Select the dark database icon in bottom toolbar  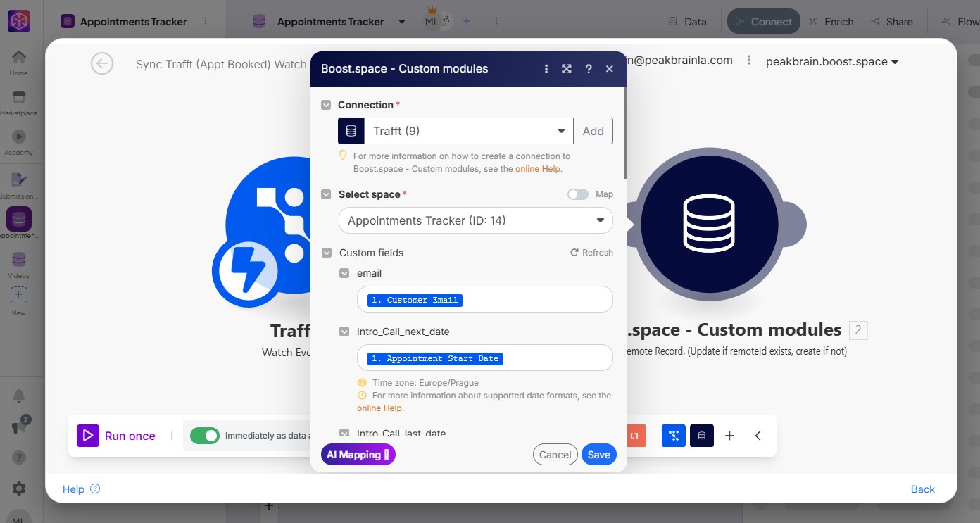[702, 436]
